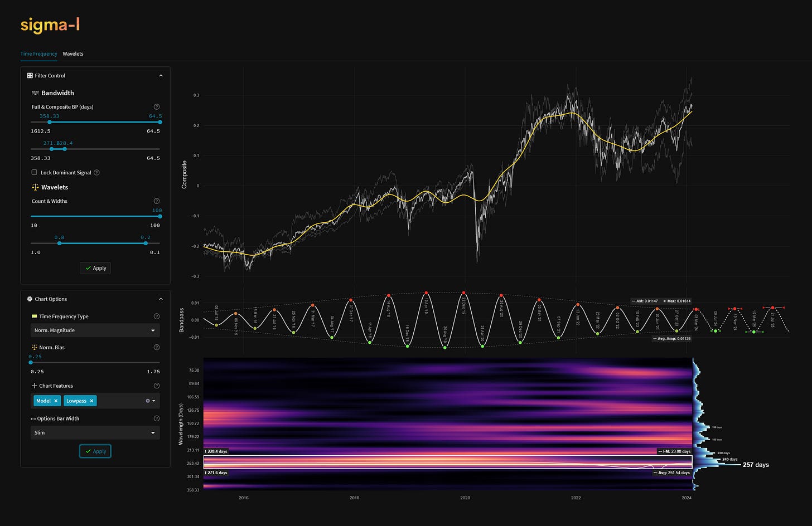Remove the Model chart feature tag
Image resolution: width=812 pixels, height=526 pixels.
56,401
